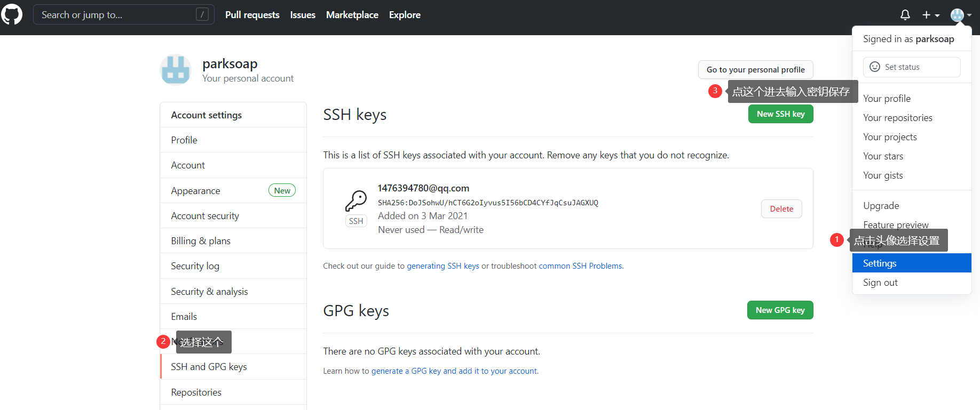Open Issues in the top bar
The height and width of the screenshot is (410, 980).
pyautogui.click(x=303, y=15)
